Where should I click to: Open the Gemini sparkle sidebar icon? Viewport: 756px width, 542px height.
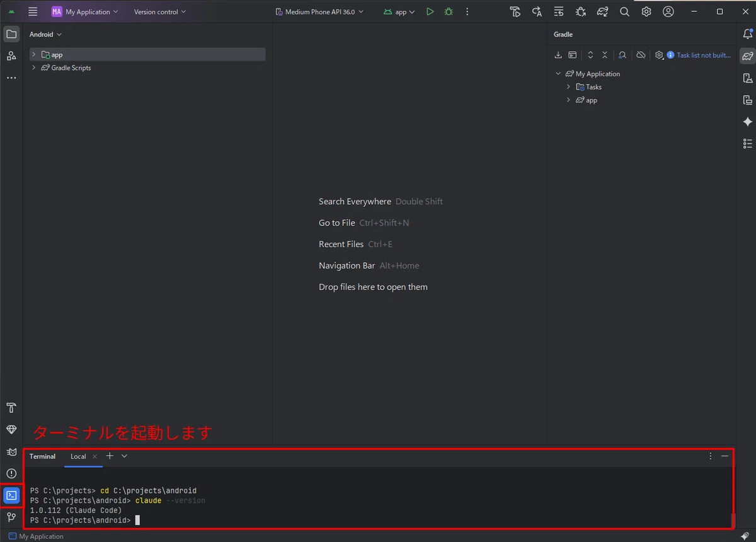click(748, 122)
